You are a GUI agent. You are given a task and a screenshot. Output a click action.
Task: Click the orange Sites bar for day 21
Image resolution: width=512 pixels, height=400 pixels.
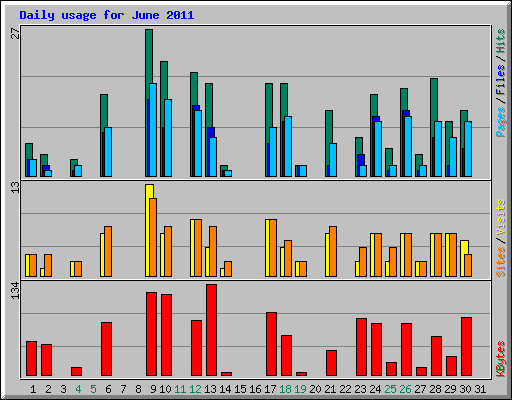(x=333, y=251)
